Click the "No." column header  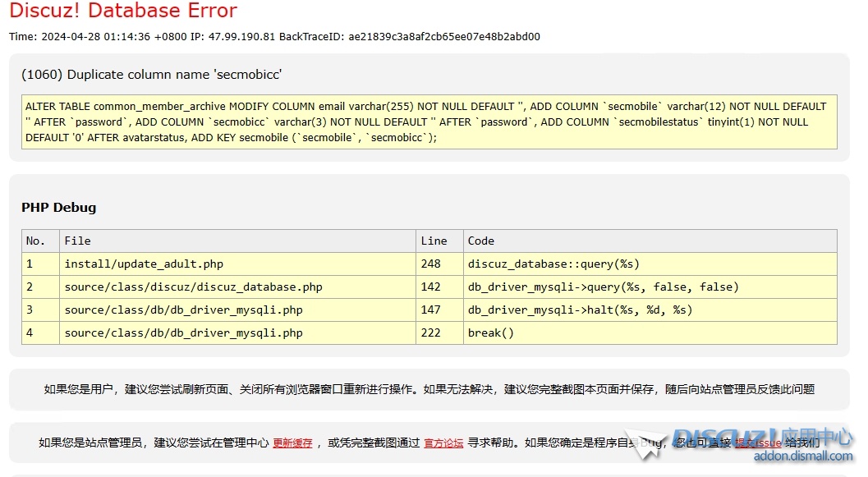(x=40, y=241)
